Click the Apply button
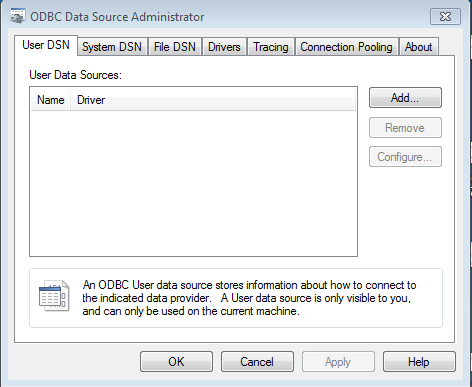Screen dimensions: 472x387 (x=338, y=361)
